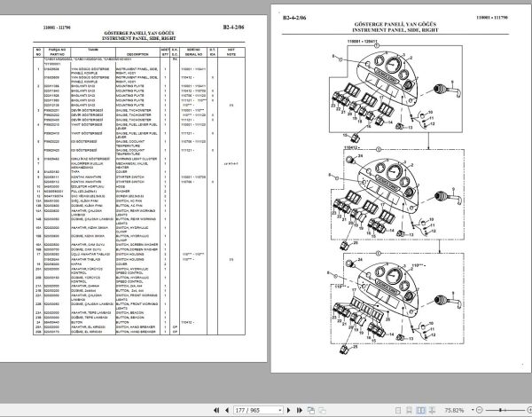Click the DESCRIPTION column header in the parts table
Screen dimensions: 532x417
coord(137,54)
